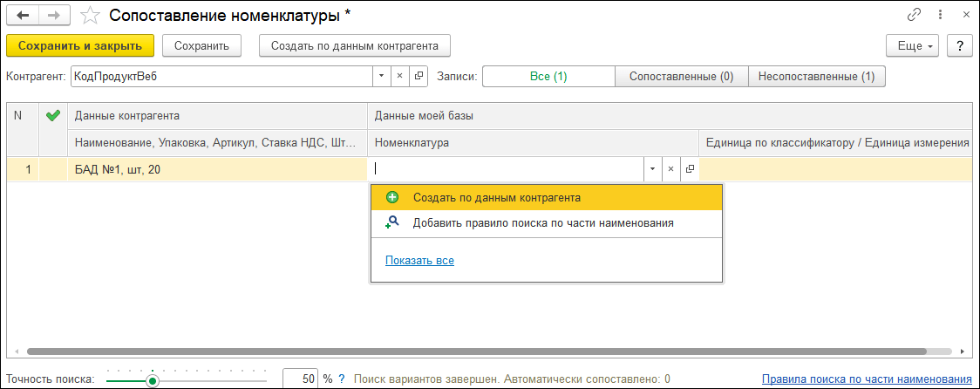This screenshot has width=980, height=389.
Task: Clear the Контрагент field with X
Action: (x=400, y=77)
